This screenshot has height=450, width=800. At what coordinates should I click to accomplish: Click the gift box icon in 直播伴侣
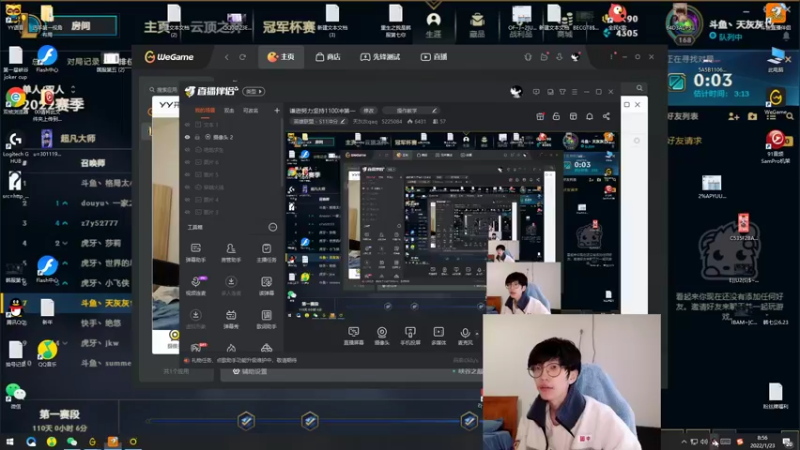click(540, 116)
